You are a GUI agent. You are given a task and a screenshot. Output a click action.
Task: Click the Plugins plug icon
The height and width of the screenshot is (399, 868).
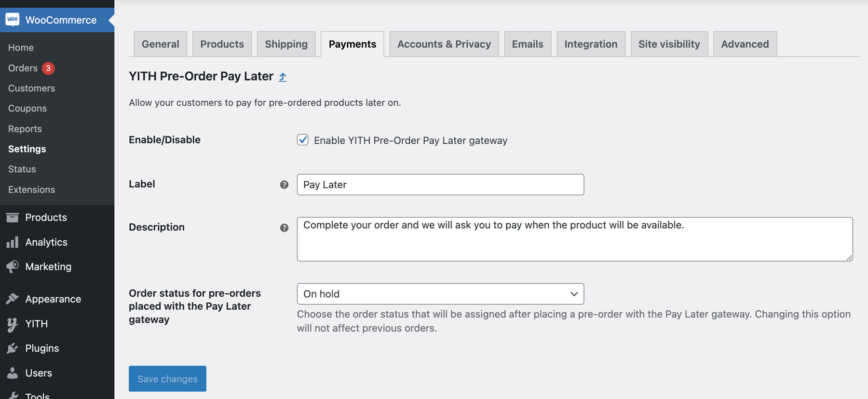tap(13, 348)
